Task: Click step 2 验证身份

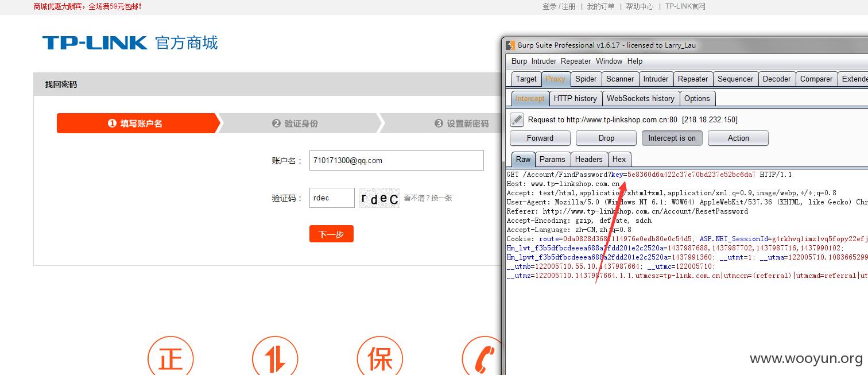Action: pos(300,123)
